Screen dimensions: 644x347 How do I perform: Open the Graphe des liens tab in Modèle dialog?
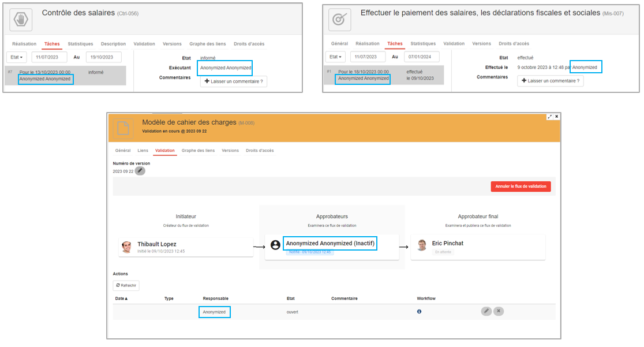click(198, 151)
